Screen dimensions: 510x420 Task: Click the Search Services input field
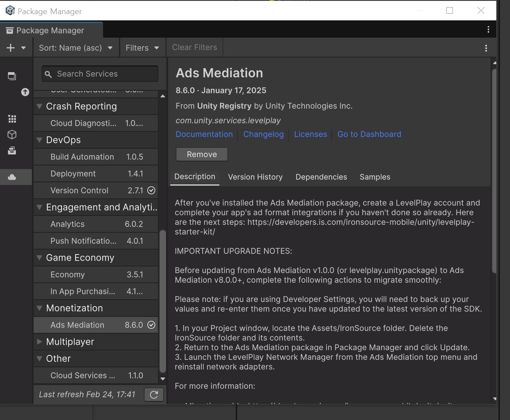tap(100, 74)
